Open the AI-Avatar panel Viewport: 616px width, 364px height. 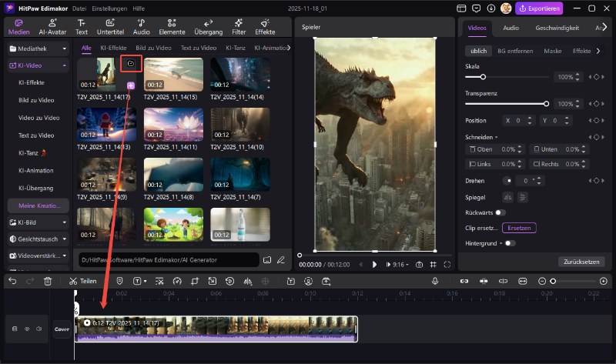click(52, 27)
